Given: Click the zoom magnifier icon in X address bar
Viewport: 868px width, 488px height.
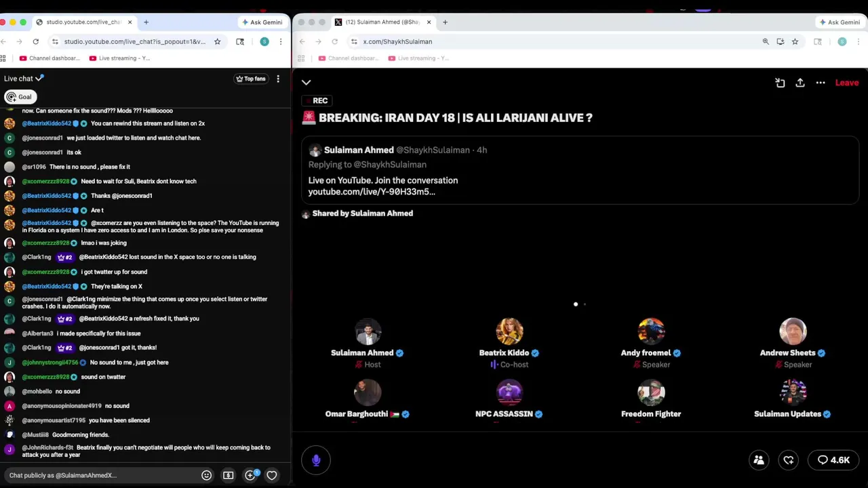Looking at the screenshot, I should click(x=766, y=41).
